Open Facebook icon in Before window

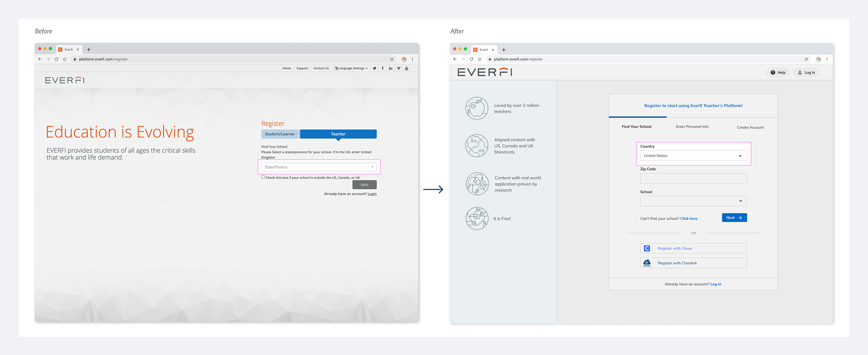click(x=382, y=68)
